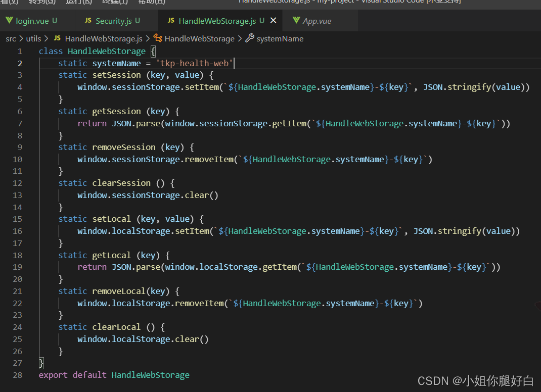Open the utils breadcrumb dropdown
This screenshot has height=392, width=541.
tap(33, 38)
